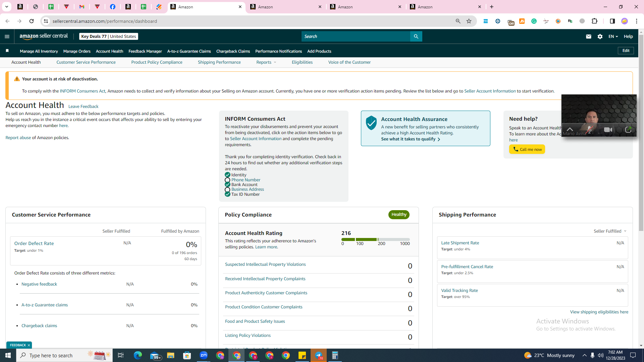This screenshot has height=362, width=644.
Task: Go back using the browser back arrow
Action: pos(7,21)
